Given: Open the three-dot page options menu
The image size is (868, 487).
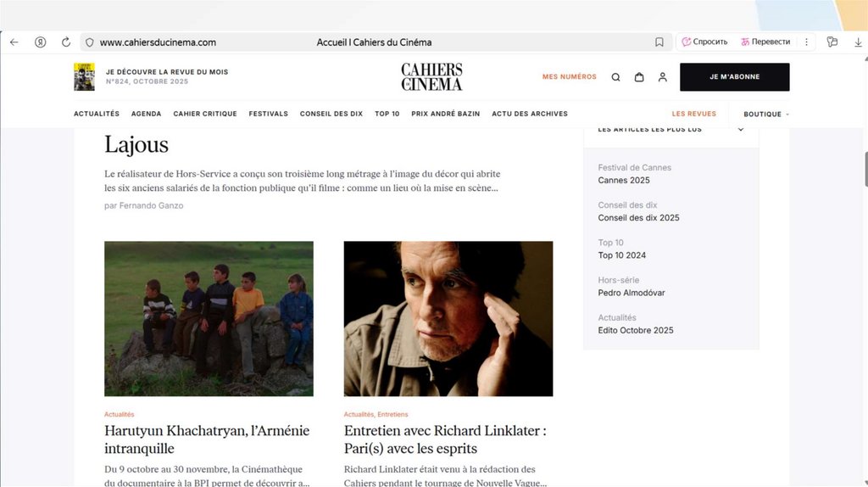Looking at the screenshot, I should [807, 42].
